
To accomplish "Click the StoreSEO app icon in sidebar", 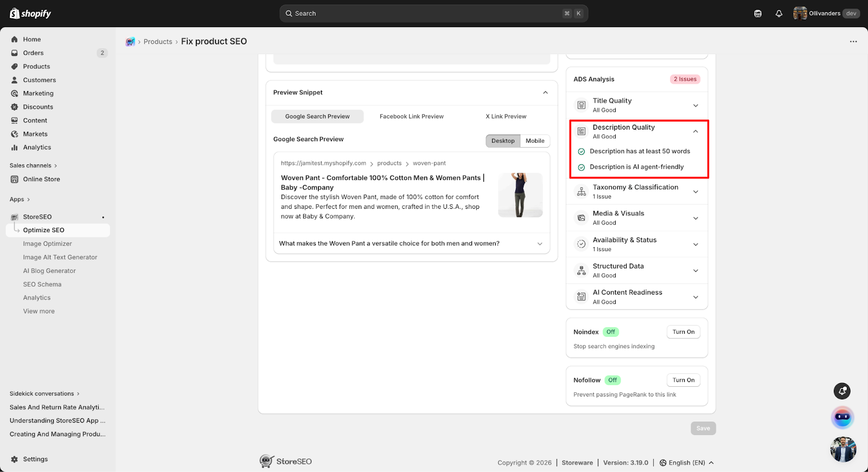I will click(15, 217).
